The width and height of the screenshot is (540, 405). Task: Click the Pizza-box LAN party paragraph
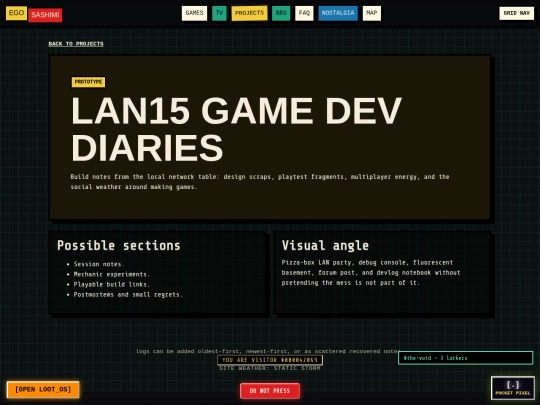[x=371, y=272]
